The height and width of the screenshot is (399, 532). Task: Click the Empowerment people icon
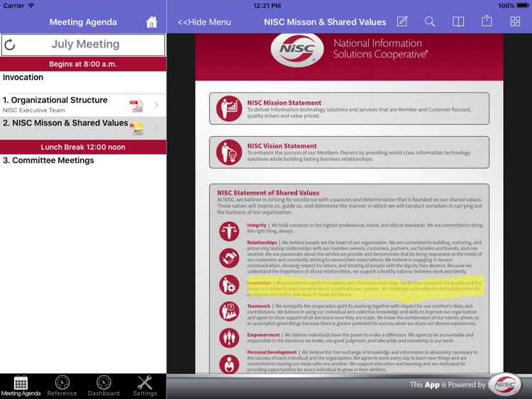[x=229, y=337]
